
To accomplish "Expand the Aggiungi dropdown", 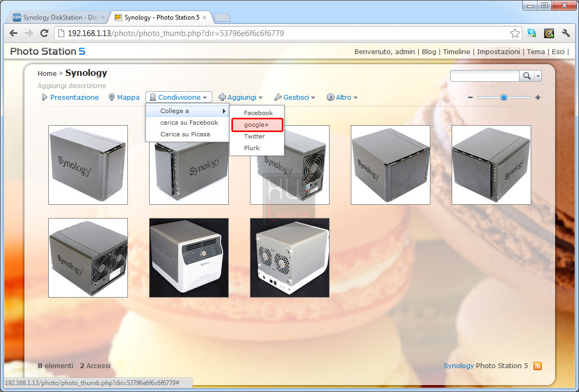I will pyautogui.click(x=241, y=98).
